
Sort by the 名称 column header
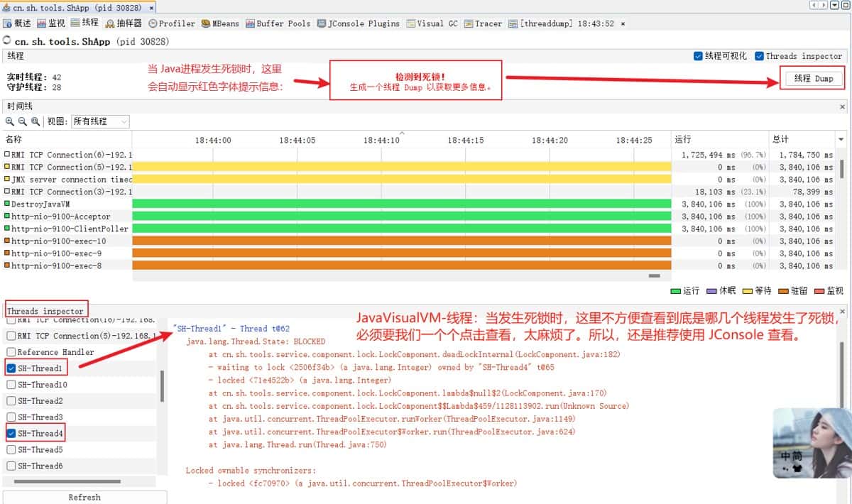[x=67, y=139]
